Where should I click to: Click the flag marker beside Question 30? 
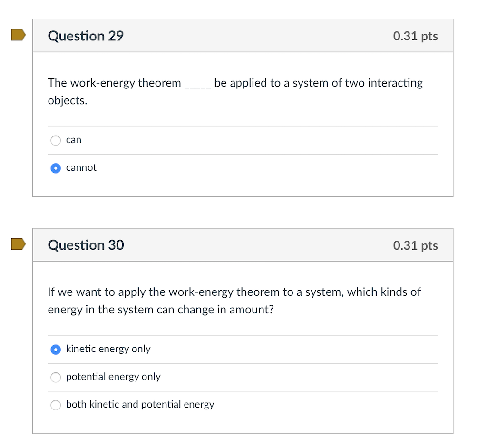(18, 244)
